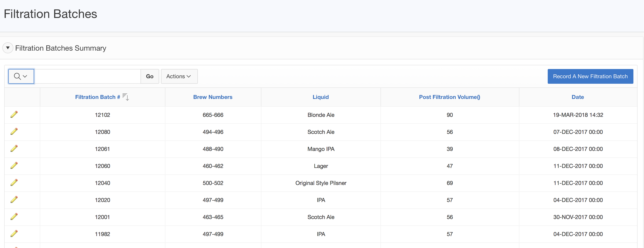Focus the report search text field
Screen dimensions: 644x248
pyautogui.click(x=88, y=76)
